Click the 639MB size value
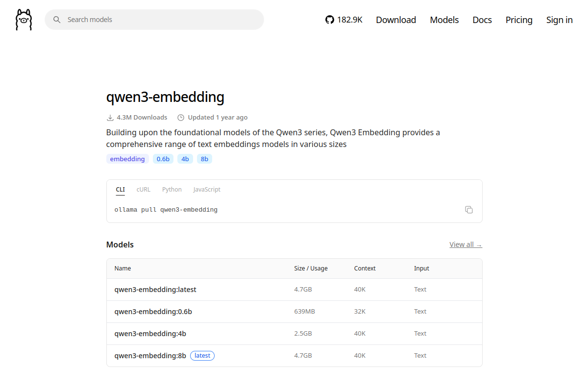Viewport: 588px width, 392px height. point(304,312)
